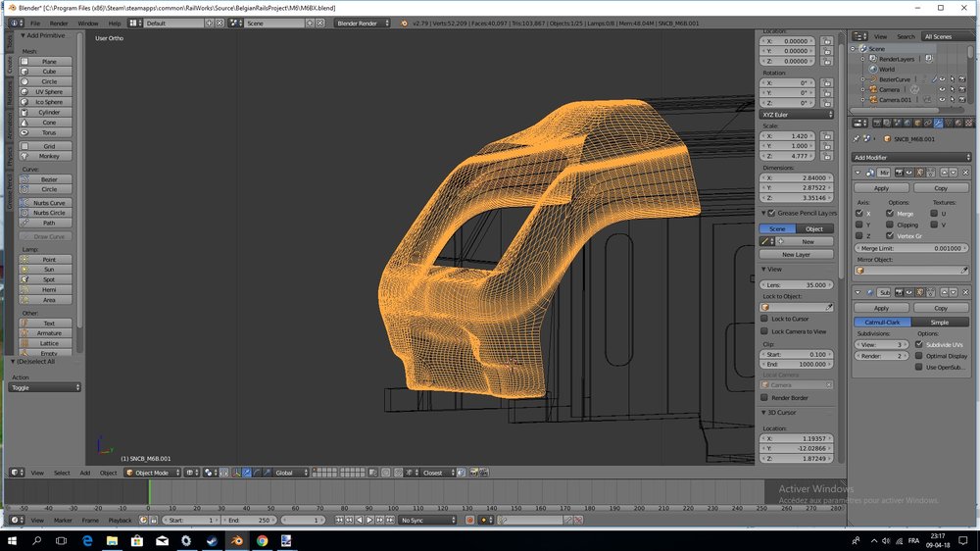
Task: Add a UV Sphere mesh
Action: click(45, 92)
